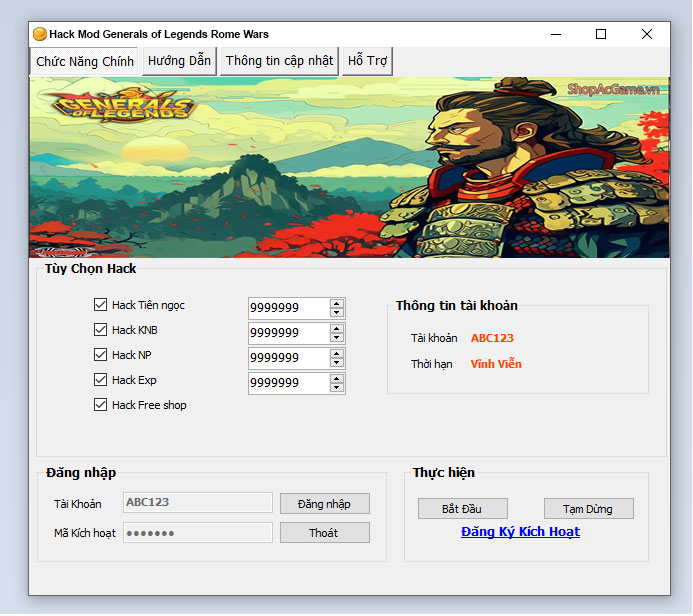This screenshot has width=693, height=616.
Task: Click the Đăng nhập button
Action: (324, 504)
